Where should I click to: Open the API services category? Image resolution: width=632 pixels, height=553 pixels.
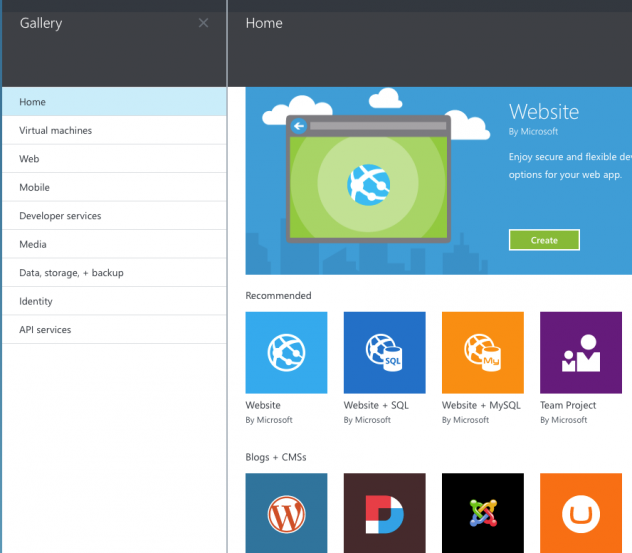point(114,330)
